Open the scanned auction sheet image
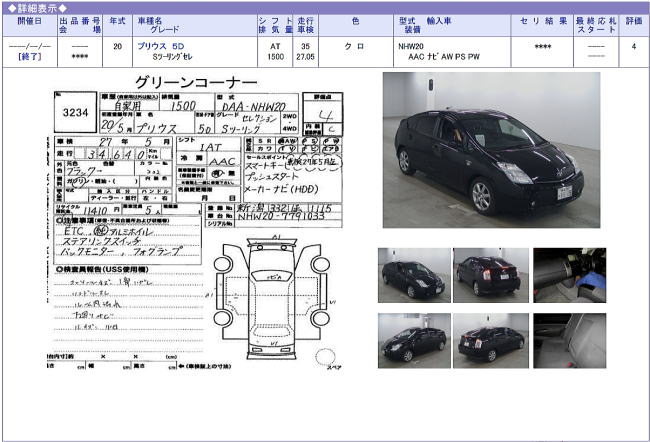The height and width of the screenshot is (442, 650). (x=195, y=223)
